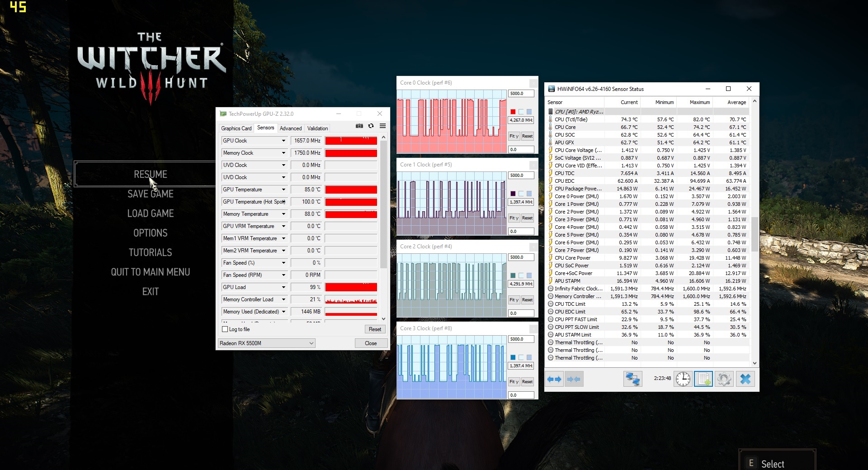Switch to the Validation tab in GPU-Z
Screen dimensions: 868x470
[x=317, y=128]
